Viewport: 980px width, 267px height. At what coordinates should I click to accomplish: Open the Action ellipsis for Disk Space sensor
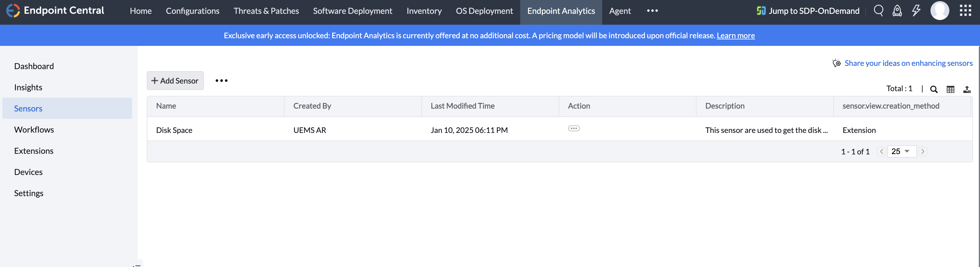[574, 129]
